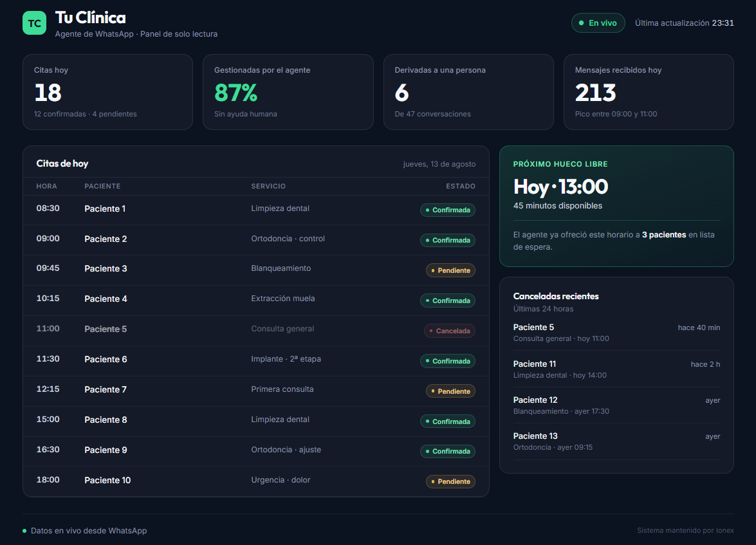Click the Confirmada badge for Paciente 1
Image resolution: width=756 pixels, height=545 pixels.
tap(447, 210)
